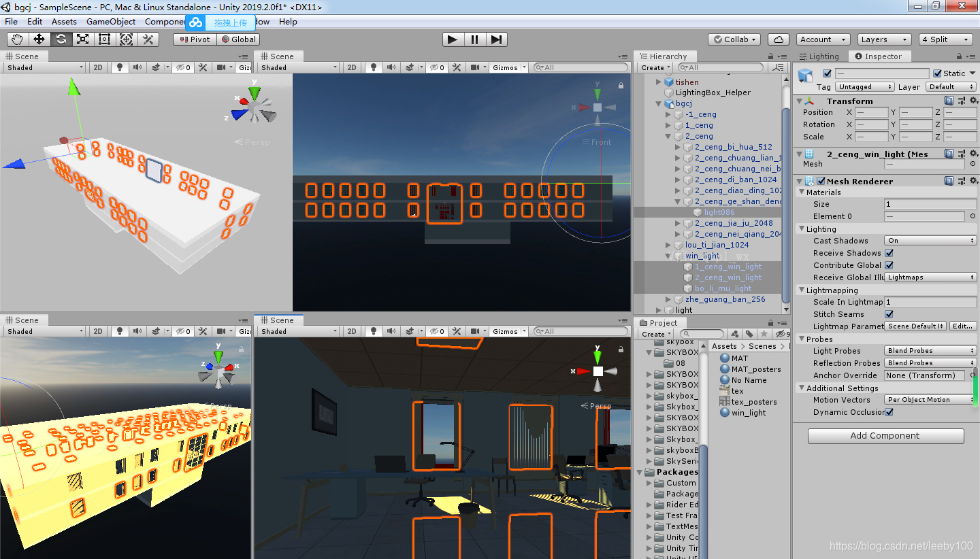Select the Hand tool in toolbar
The image size is (980, 559).
pos(17,39)
